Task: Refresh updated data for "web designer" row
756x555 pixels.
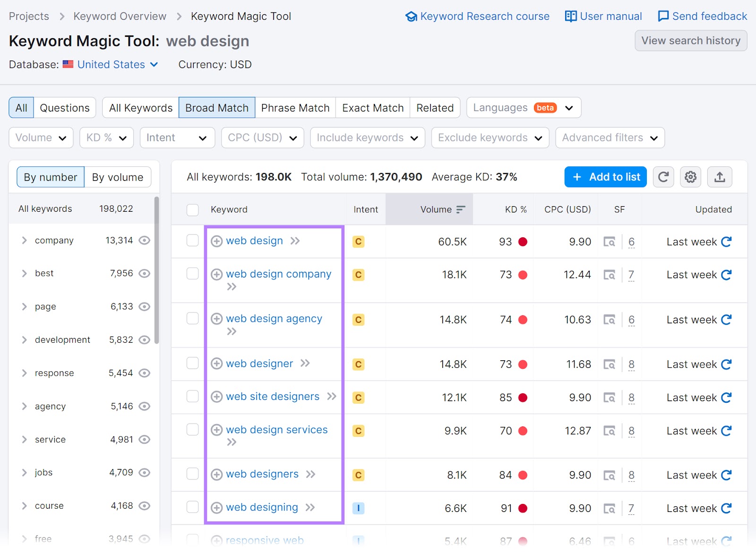Action: 726,364
